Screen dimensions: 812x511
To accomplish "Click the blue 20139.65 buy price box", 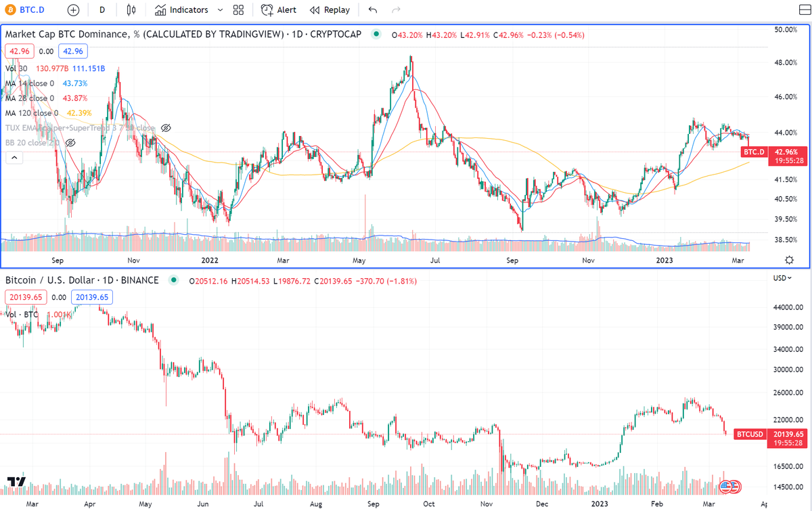I will coord(91,296).
